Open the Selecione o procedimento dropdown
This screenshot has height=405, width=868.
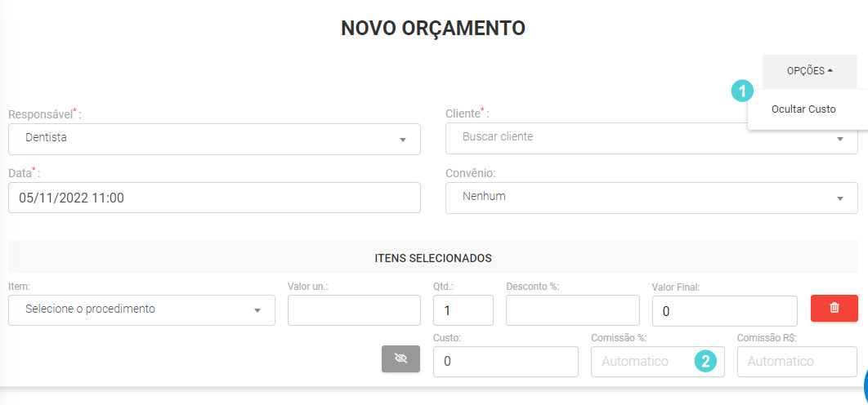click(141, 309)
